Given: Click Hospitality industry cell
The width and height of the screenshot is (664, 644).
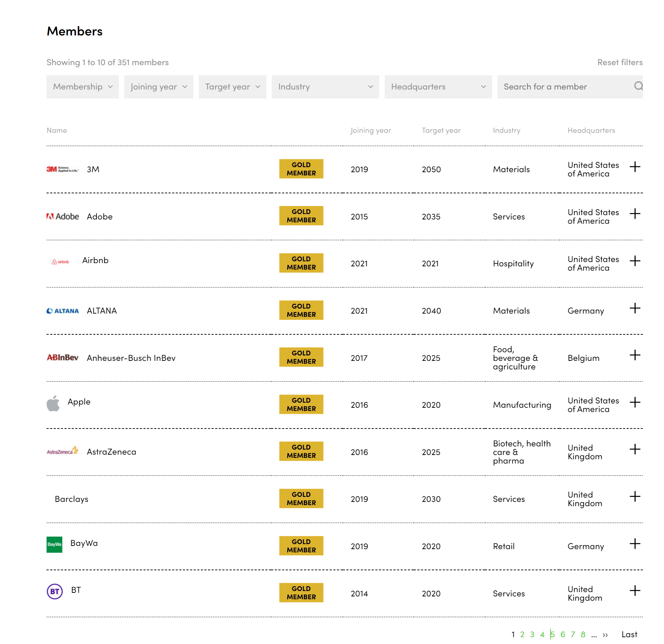Looking at the screenshot, I should coord(513,264).
